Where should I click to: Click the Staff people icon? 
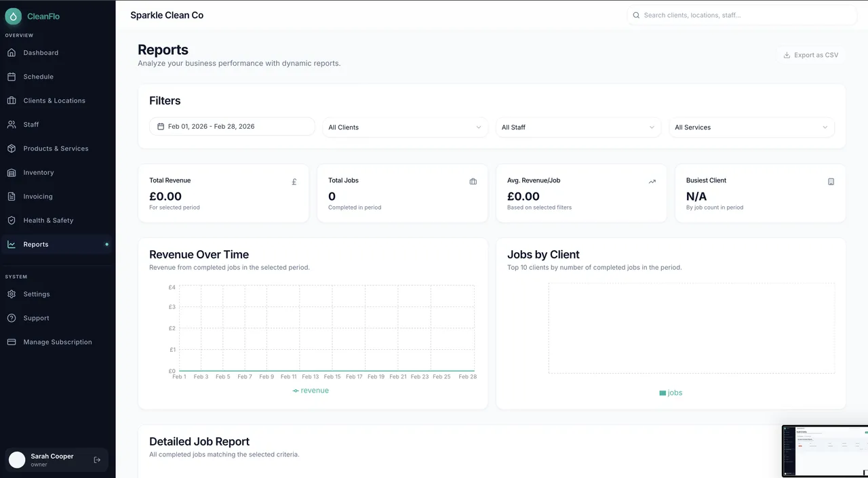(12, 125)
